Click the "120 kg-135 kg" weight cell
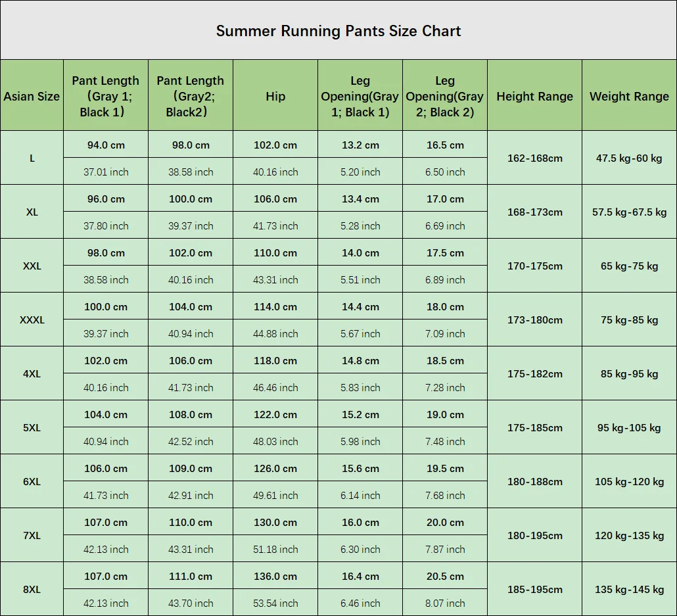The height and width of the screenshot is (616, 677). pos(629,536)
